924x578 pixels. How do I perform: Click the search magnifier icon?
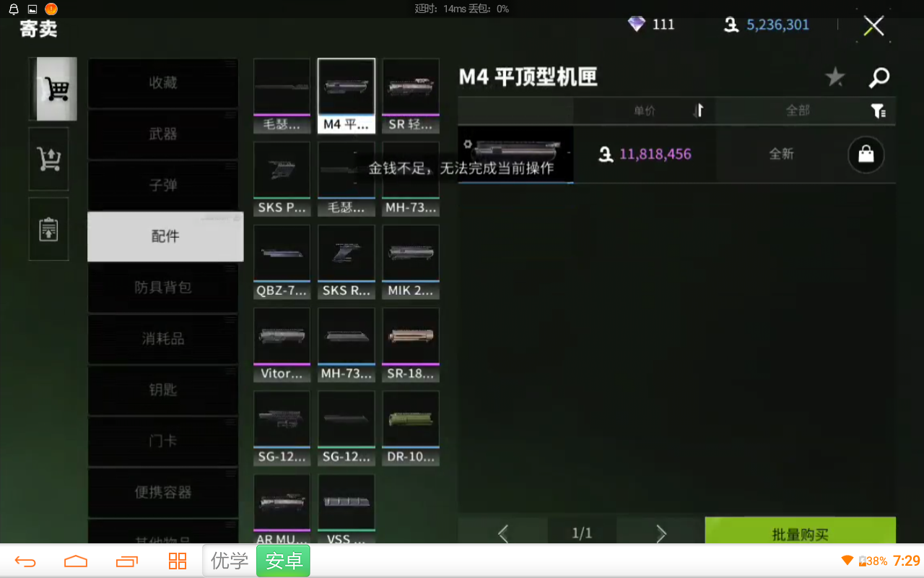coord(879,77)
